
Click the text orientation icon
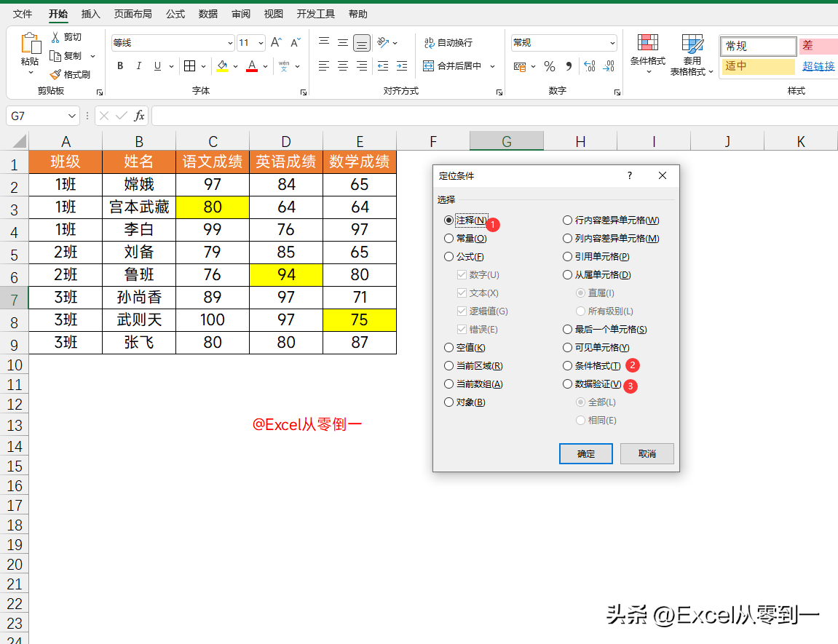pyautogui.click(x=383, y=42)
